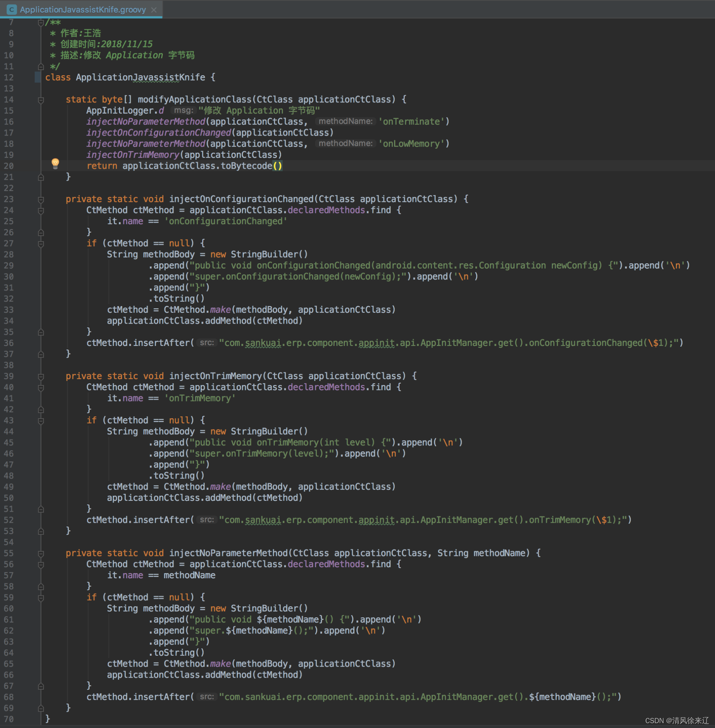Click the end fold marker at line 21

pos(41,177)
